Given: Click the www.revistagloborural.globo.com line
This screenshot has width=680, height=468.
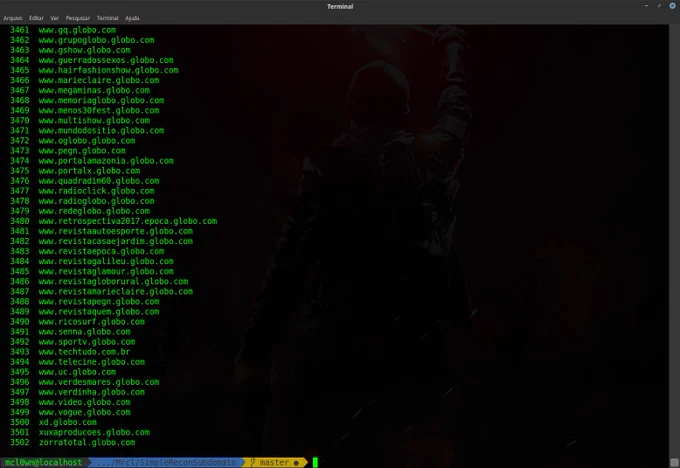Looking at the screenshot, I should coord(114,281).
